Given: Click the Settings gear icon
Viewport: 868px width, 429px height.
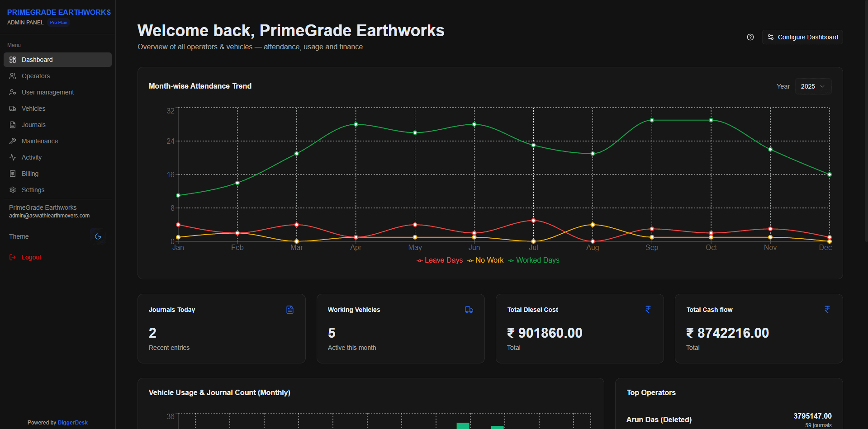Looking at the screenshot, I should coord(13,190).
